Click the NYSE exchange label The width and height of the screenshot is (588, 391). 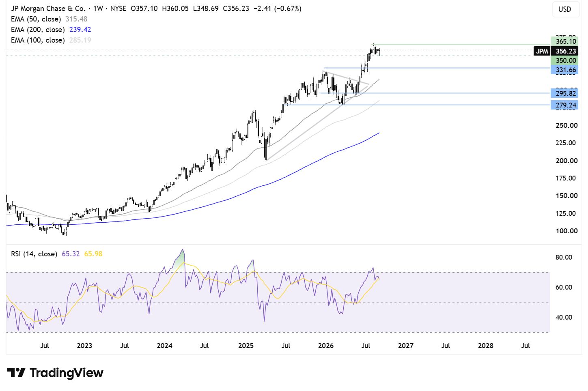click(x=118, y=9)
